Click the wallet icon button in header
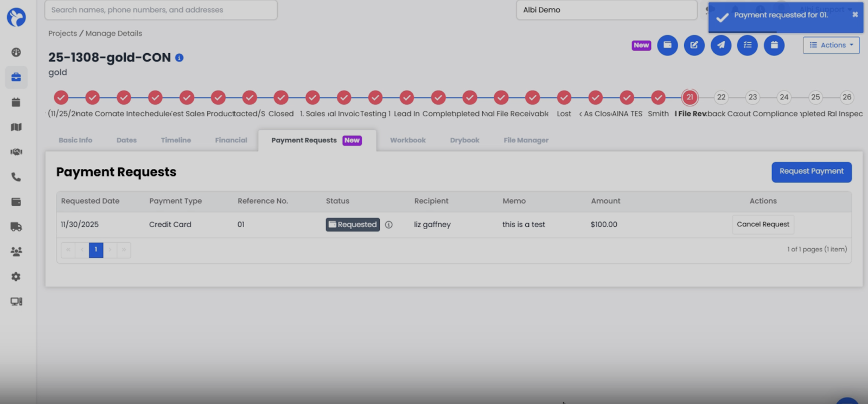 [667, 45]
